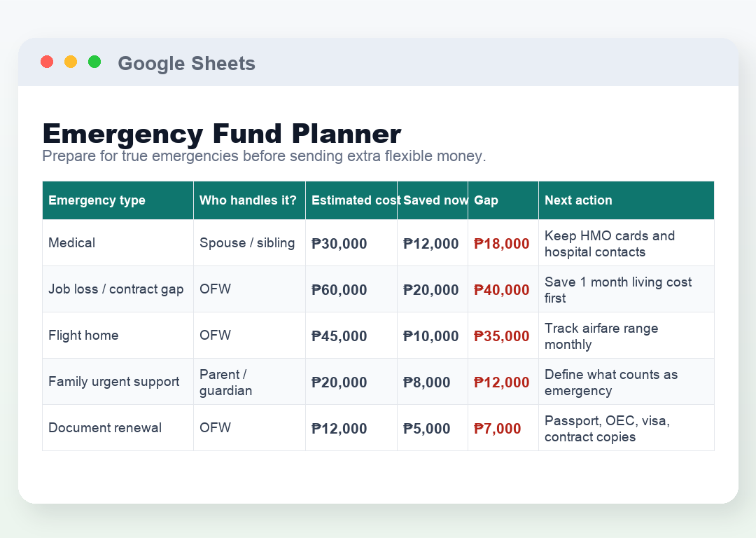Image resolution: width=756 pixels, height=538 pixels.
Task: Click the green maximize window dot
Action: [94, 62]
